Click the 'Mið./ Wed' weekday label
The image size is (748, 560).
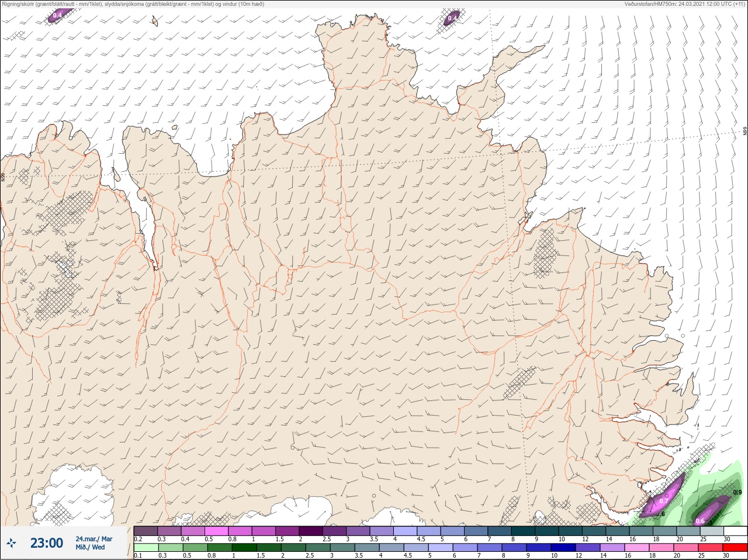click(90, 547)
